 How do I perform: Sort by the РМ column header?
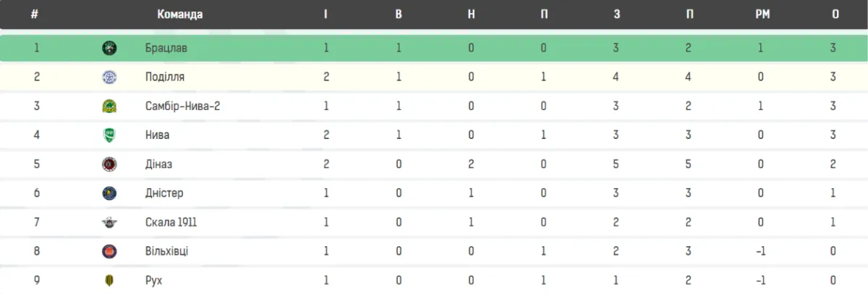tap(762, 14)
